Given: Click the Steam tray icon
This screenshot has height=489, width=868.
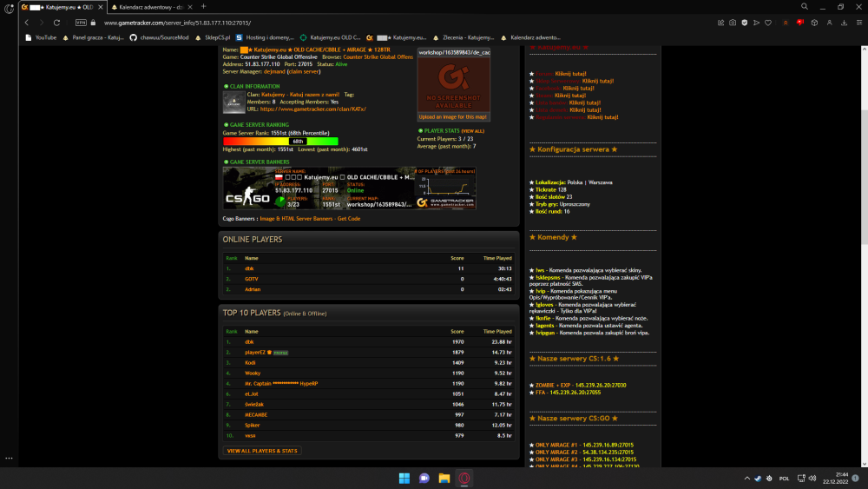Looking at the screenshot, I should pyautogui.click(x=758, y=479).
